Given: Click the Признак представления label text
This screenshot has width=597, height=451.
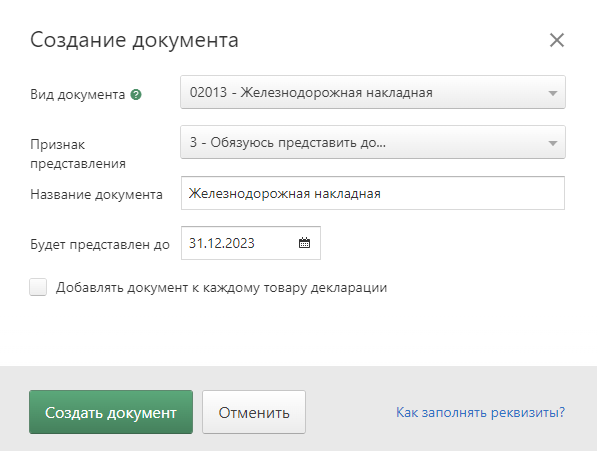Looking at the screenshot, I should pyautogui.click(x=78, y=154).
